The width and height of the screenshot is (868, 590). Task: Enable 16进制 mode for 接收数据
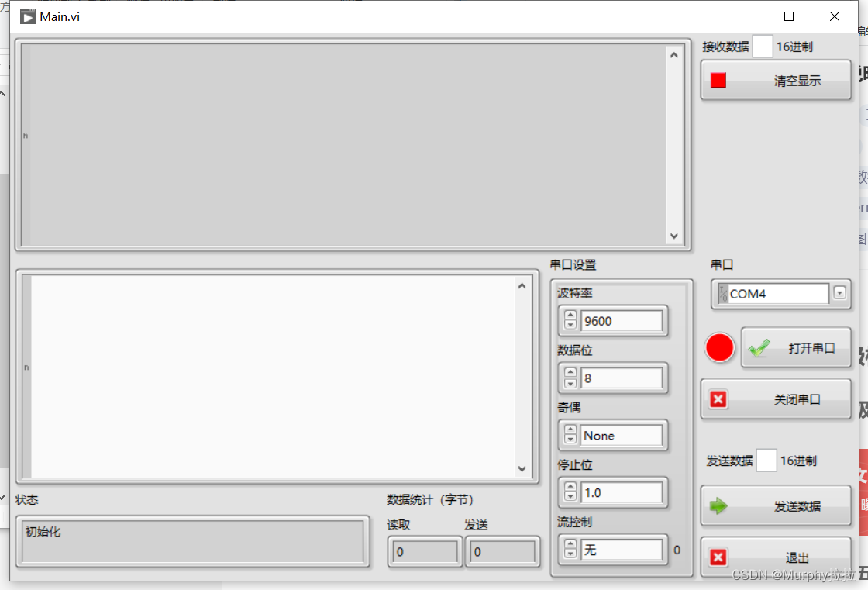point(763,46)
